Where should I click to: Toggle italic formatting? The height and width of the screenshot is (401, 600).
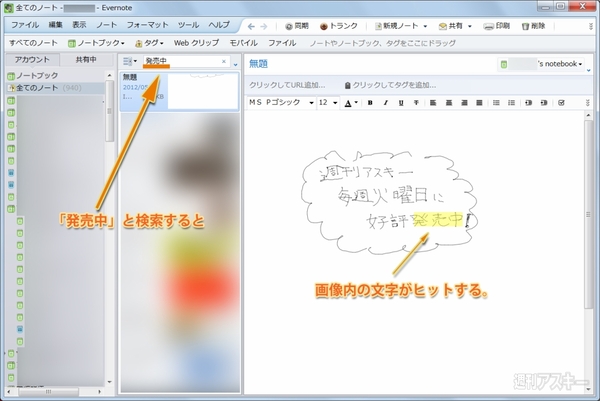click(x=385, y=103)
